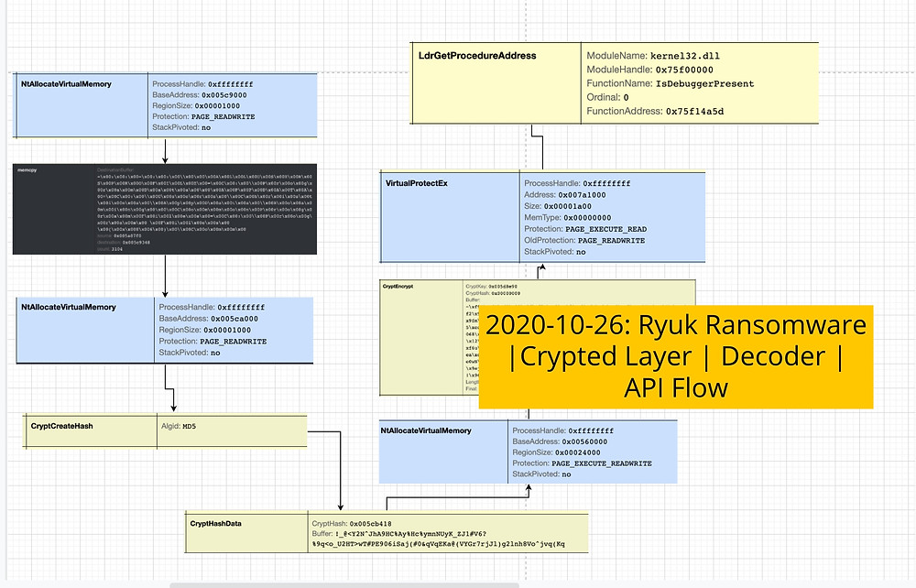Select NtAllocateVirtualMemory title with BaseAddress 0x005c9000

coord(66,84)
